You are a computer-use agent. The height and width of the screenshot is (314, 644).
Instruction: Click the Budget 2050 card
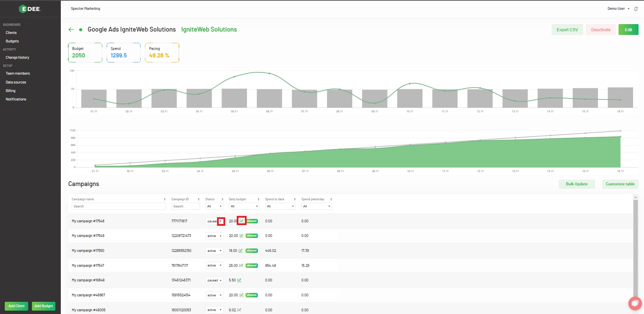85,53
